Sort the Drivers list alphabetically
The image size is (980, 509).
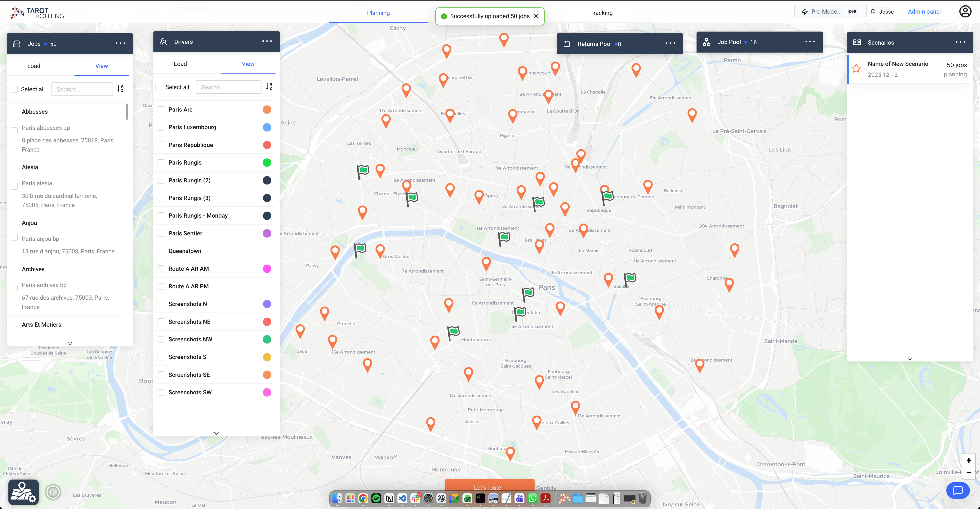coord(269,87)
